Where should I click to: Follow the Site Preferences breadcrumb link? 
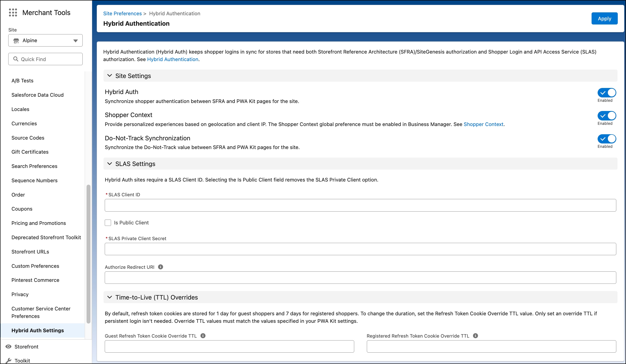(122, 13)
